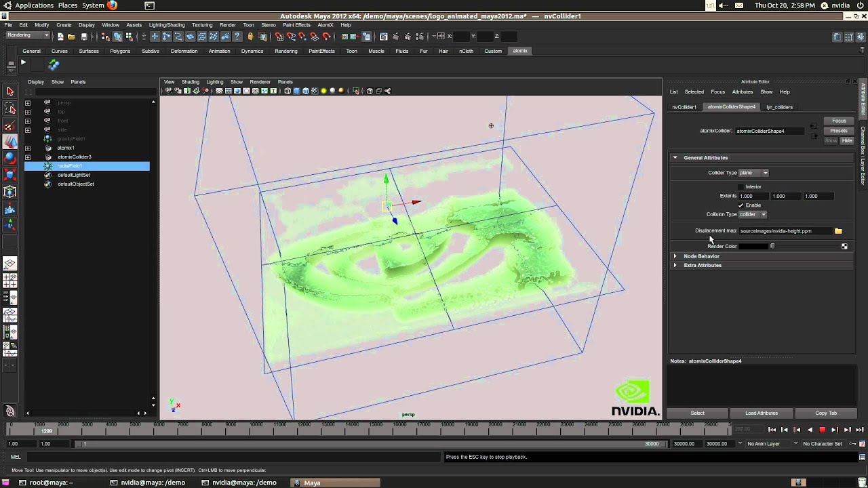
Task: Open the Dynamics shelf tab
Action: point(252,51)
